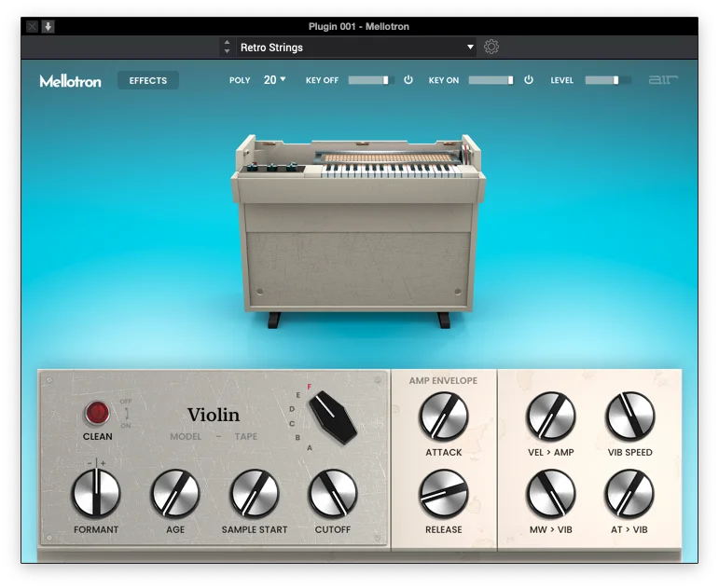Click the VEL > AMP knob

pos(551,417)
